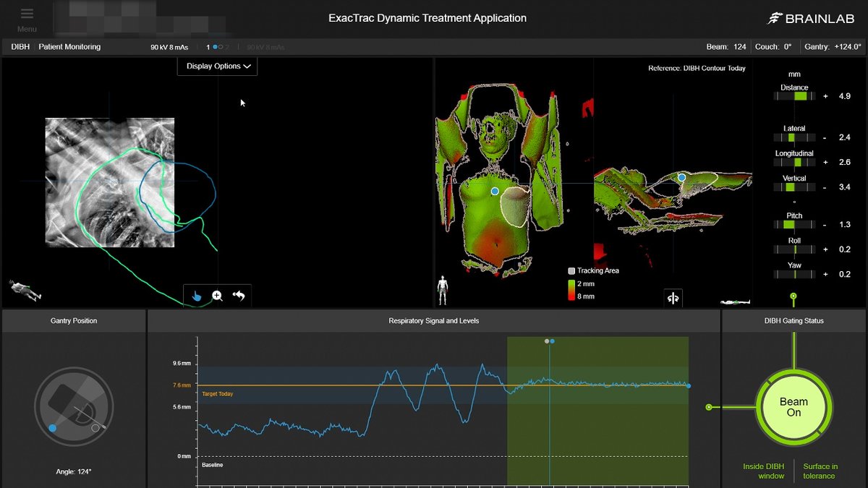Viewport: 868px width, 488px height.
Task: Click the blue isocenter dot on side surface view
Action: pos(681,176)
